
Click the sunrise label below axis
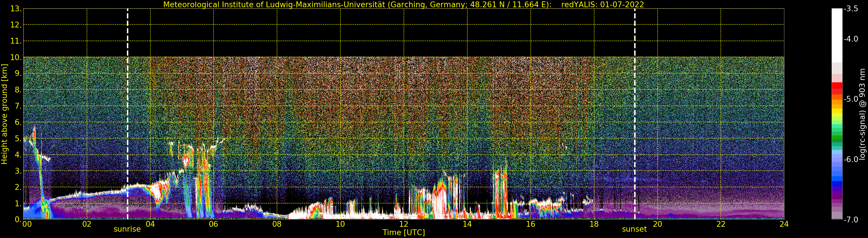tap(127, 229)
